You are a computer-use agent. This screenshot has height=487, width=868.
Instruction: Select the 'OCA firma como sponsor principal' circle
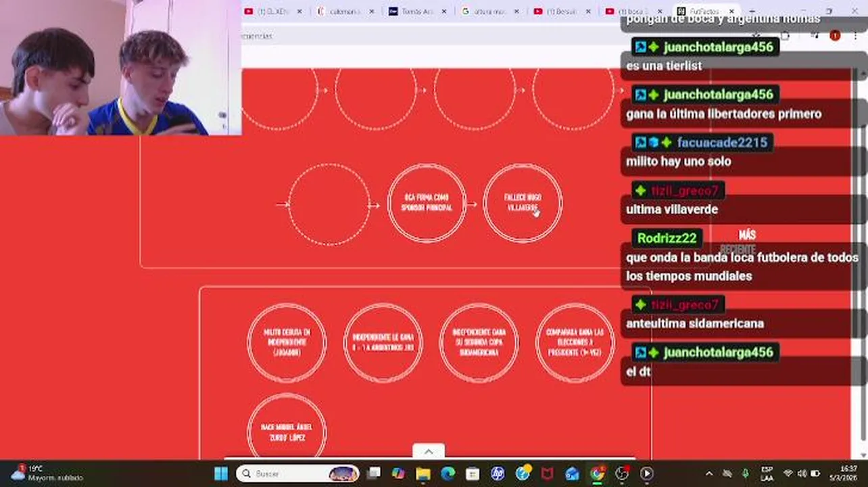pyautogui.click(x=427, y=203)
